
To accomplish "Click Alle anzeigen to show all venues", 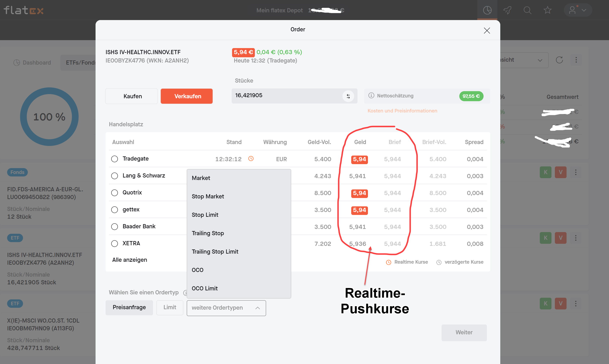I will pyautogui.click(x=129, y=260).
